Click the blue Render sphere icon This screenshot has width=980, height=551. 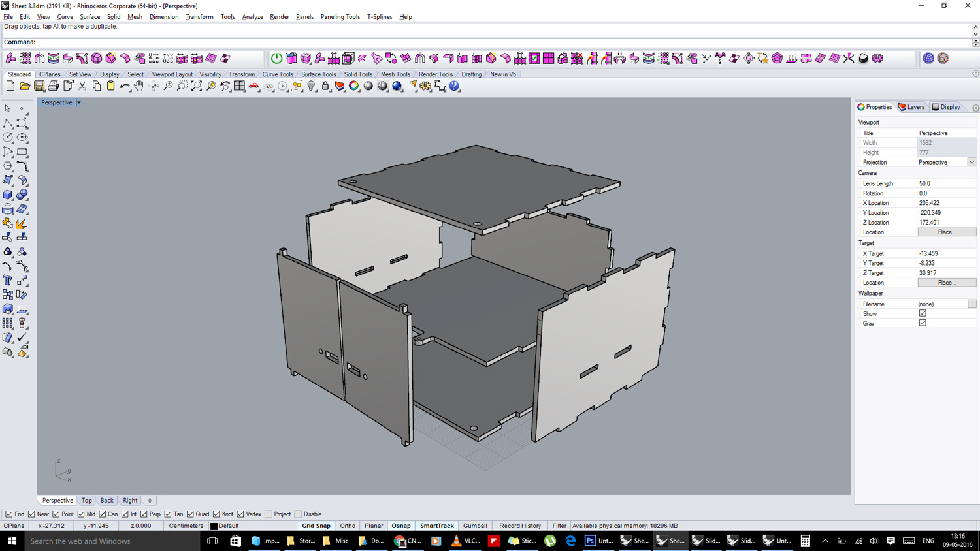tap(397, 86)
